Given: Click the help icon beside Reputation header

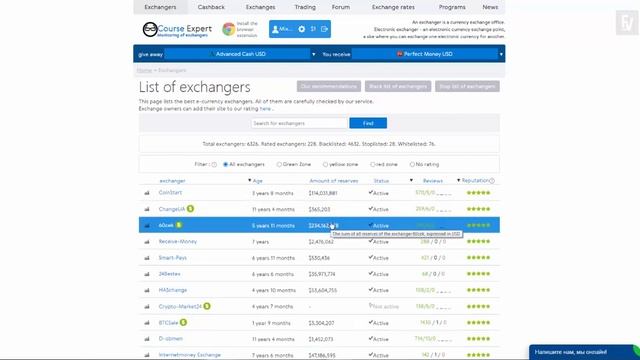Looking at the screenshot, I should click(x=492, y=180).
